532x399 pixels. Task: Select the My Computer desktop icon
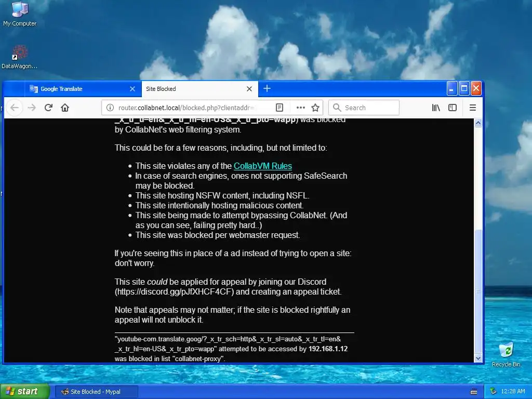(20, 14)
